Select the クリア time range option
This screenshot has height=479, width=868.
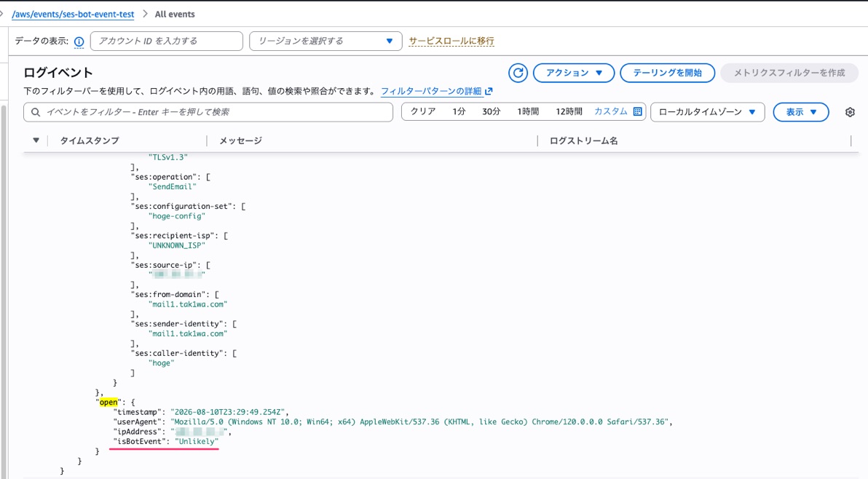[x=423, y=111]
